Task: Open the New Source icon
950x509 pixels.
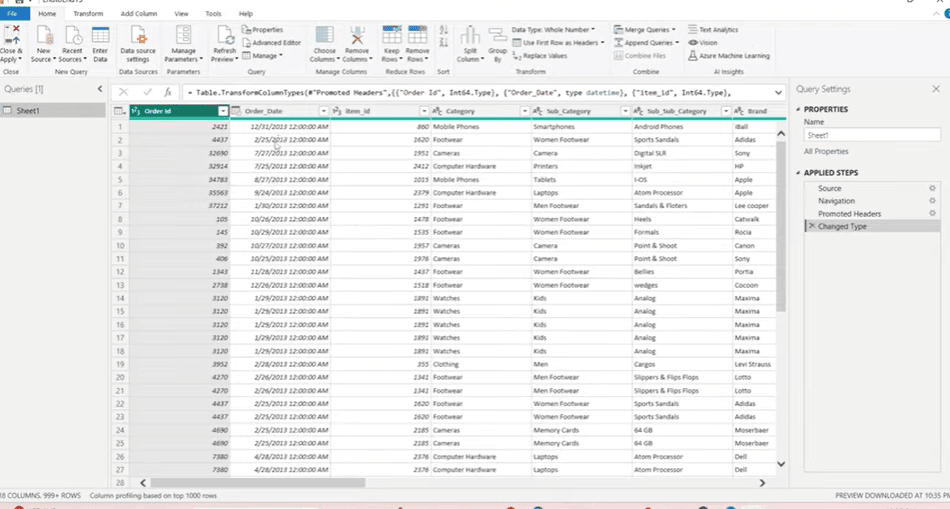Action: click(x=44, y=35)
